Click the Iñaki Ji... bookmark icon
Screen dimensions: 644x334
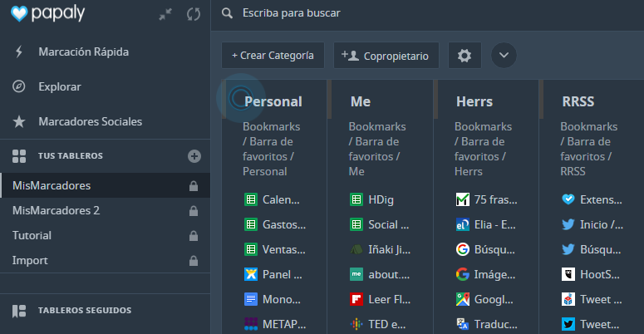click(x=356, y=249)
